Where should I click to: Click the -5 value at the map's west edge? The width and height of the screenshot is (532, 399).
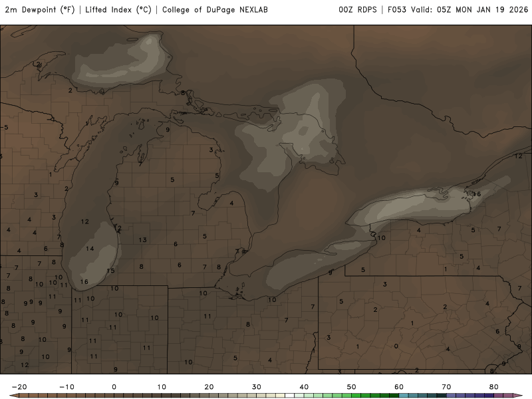5,127
